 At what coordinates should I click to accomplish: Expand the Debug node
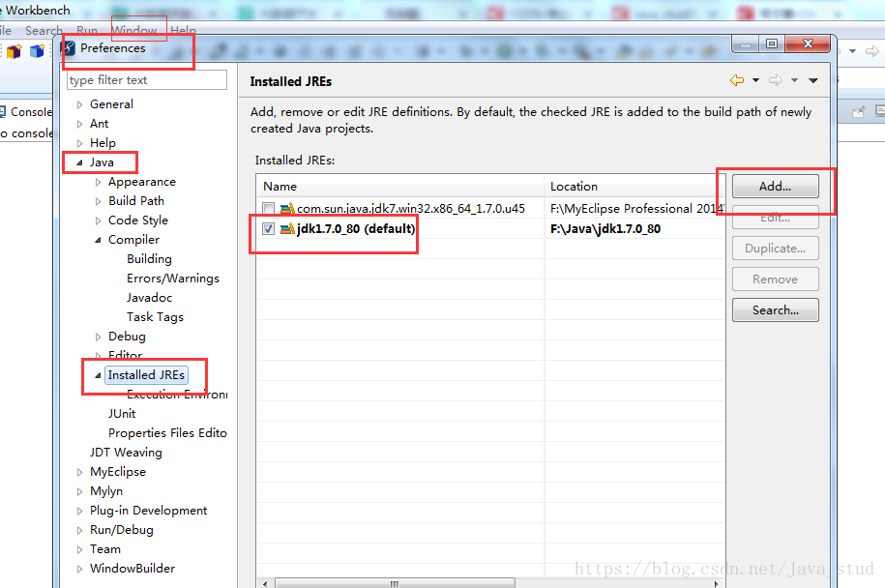(99, 337)
